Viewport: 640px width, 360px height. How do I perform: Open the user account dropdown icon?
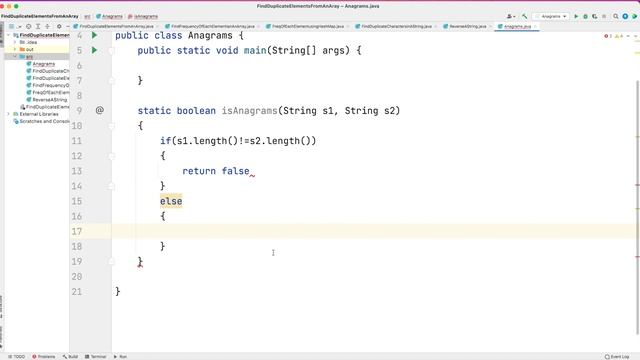pos(511,16)
